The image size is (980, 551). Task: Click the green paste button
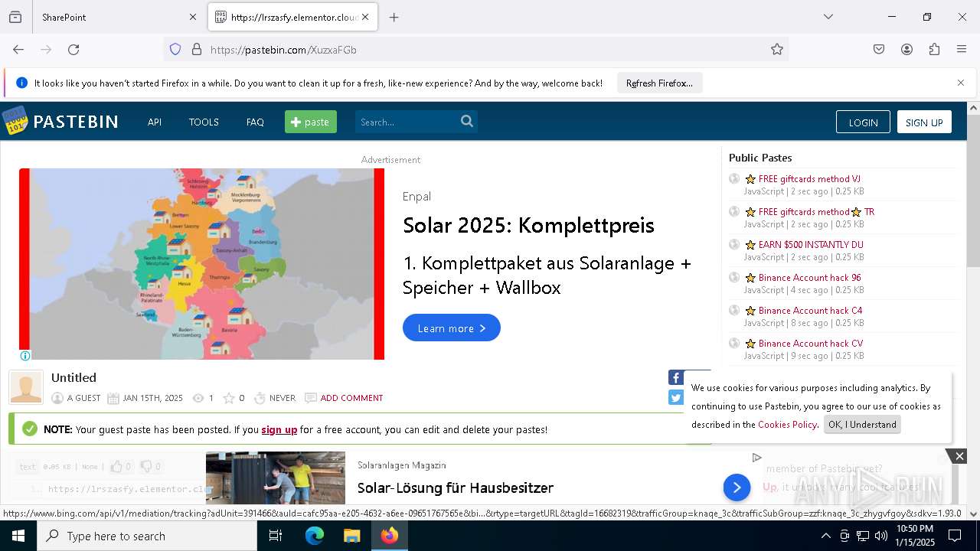[311, 122]
